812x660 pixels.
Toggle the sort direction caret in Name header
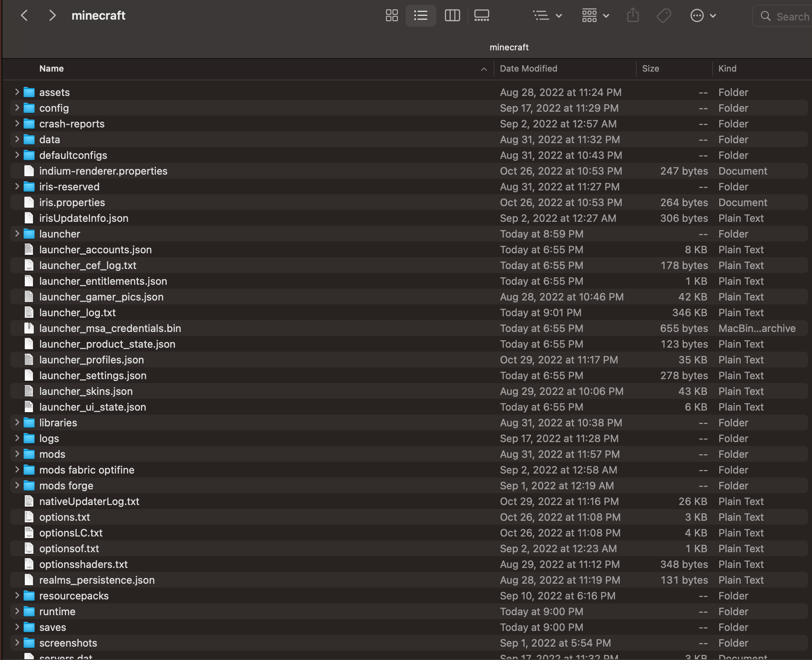coord(484,69)
